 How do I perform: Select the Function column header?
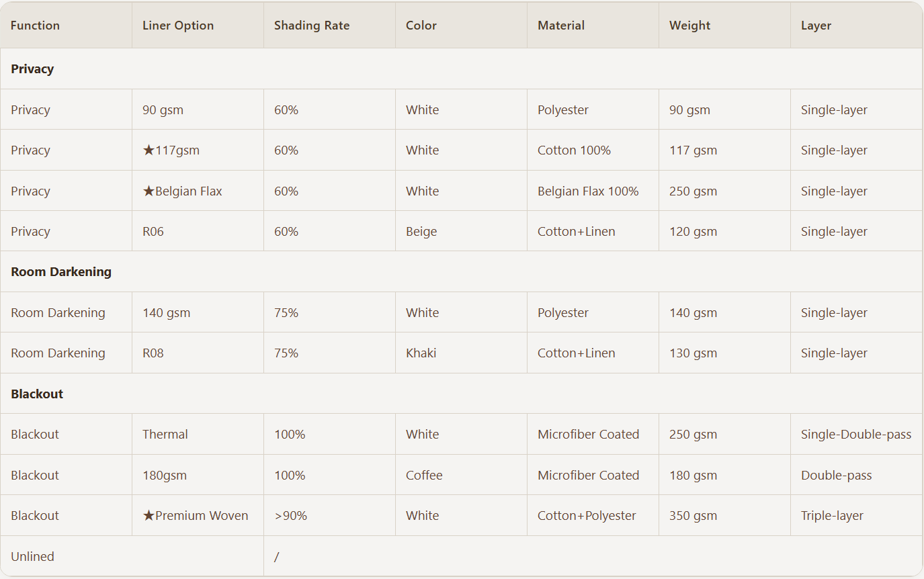[x=66, y=26]
